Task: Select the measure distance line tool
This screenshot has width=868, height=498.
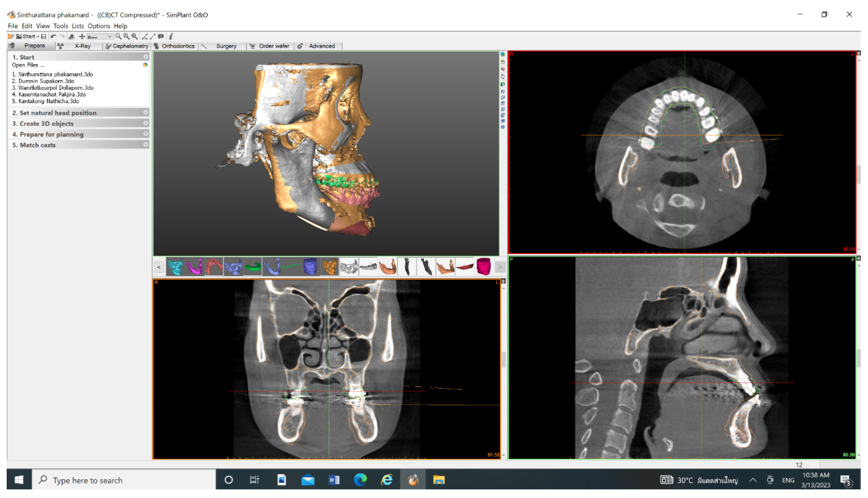Action: (153, 36)
